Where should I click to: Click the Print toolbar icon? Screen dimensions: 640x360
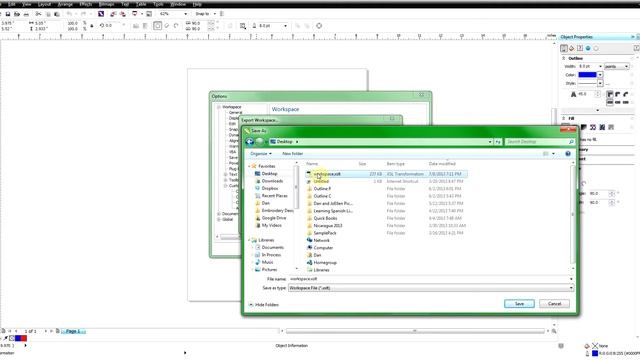click(x=26, y=14)
